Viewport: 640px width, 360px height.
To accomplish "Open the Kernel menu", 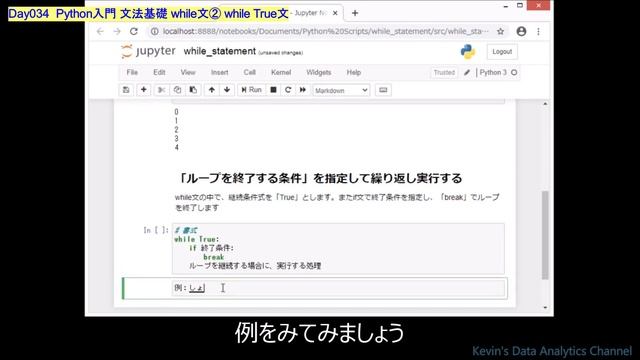I will click(281, 72).
